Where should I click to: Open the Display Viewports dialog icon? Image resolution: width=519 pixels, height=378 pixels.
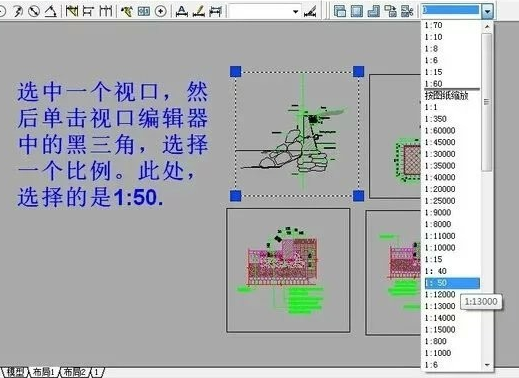[340, 11]
